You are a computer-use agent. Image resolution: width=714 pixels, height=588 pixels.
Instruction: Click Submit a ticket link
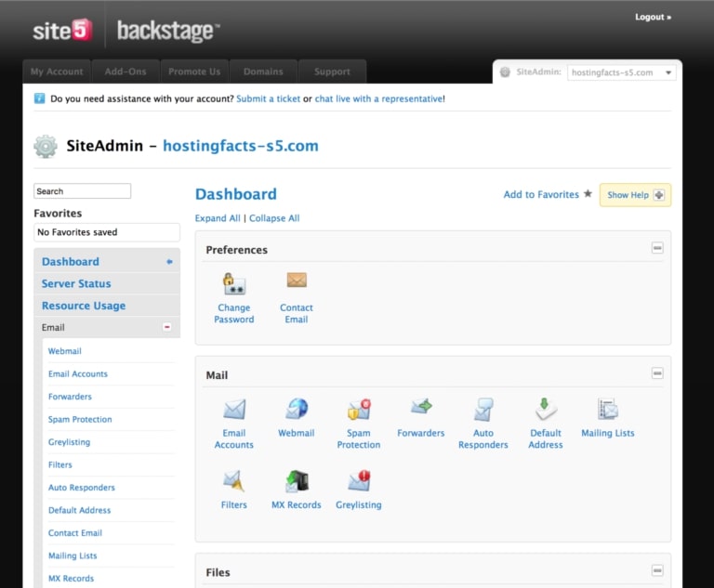pos(268,98)
